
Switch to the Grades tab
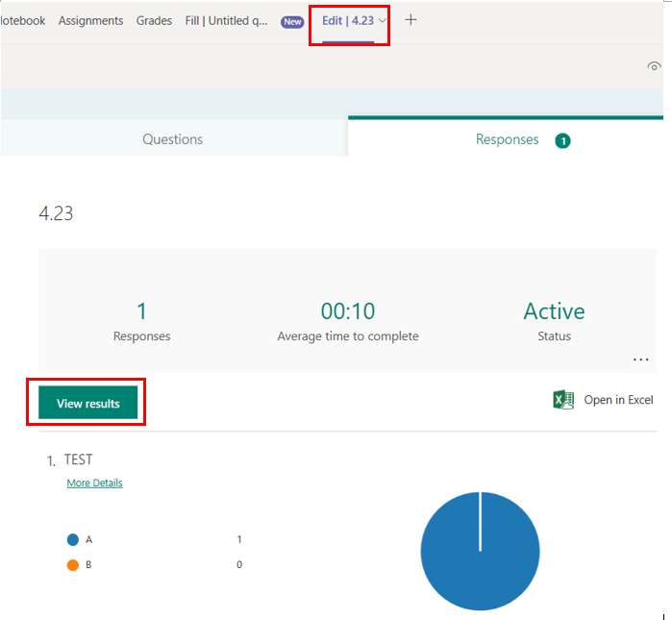click(154, 20)
